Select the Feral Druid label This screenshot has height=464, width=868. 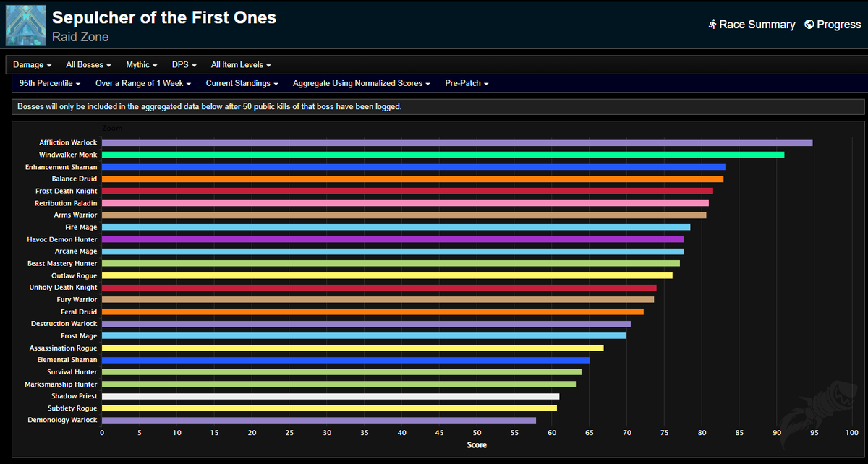[79, 312]
